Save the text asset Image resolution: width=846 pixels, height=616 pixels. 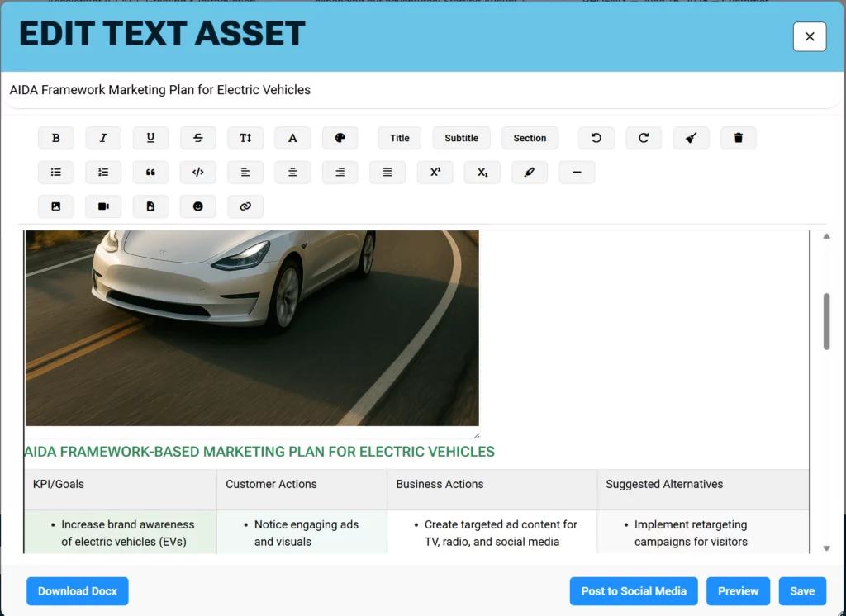pyautogui.click(x=802, y=591)
